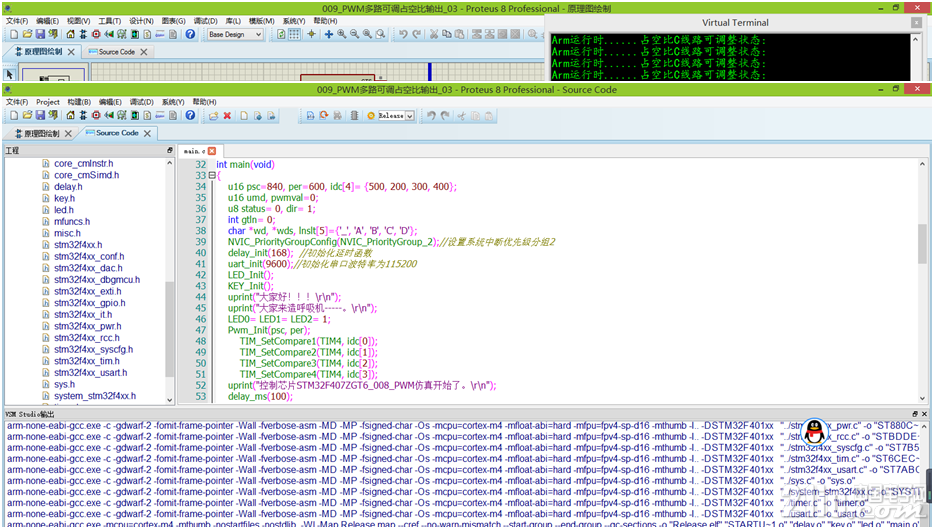
Task: Click Save icon in schematic window toolbar
Action: [40, 35]
